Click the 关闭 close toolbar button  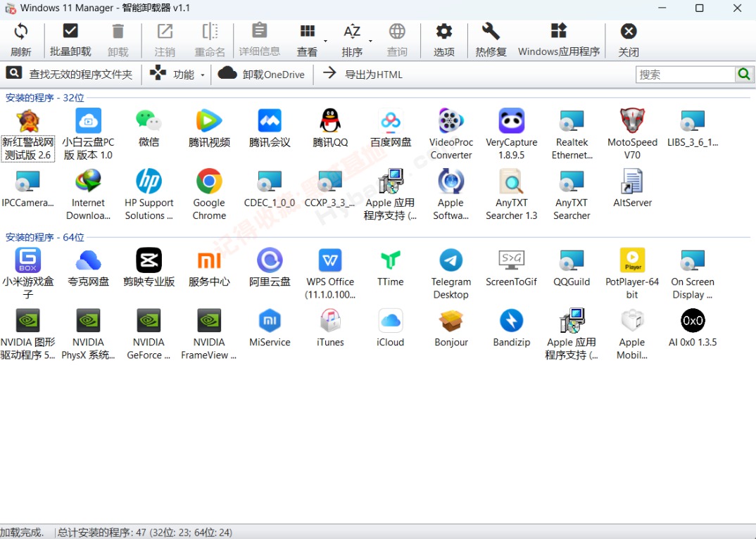tap(629, 41)
